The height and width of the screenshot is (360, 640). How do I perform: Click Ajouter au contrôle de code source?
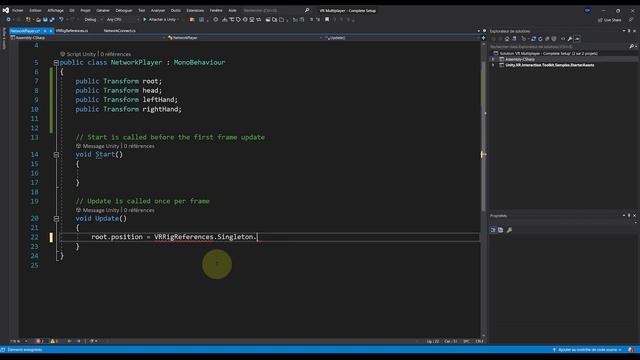pyautogui.click(x=587, y=350)
